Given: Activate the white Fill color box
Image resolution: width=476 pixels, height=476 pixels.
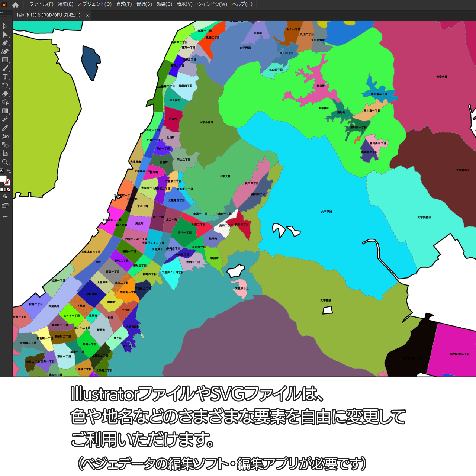Looking at the screenshot, I should click(3, 179).
